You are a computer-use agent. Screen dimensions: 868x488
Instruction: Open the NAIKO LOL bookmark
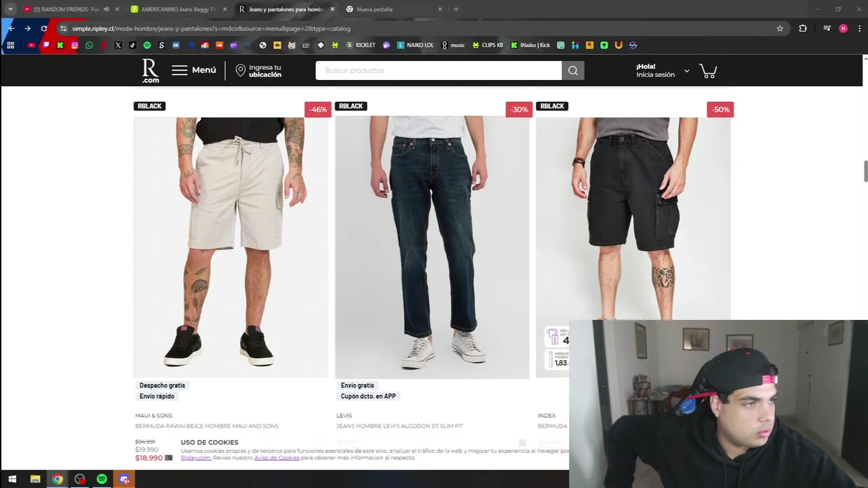[x=416, y=45]
